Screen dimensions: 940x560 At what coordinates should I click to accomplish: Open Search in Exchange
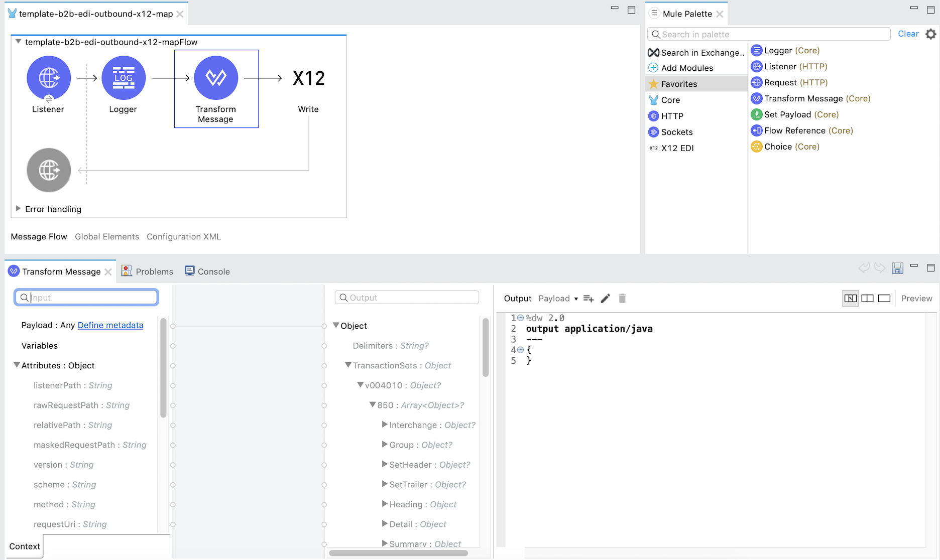click(696, 53)
